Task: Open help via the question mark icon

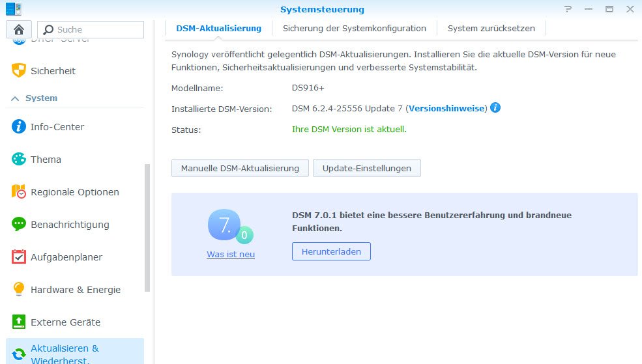Action: pyautogui.click(x=568, y=9)
